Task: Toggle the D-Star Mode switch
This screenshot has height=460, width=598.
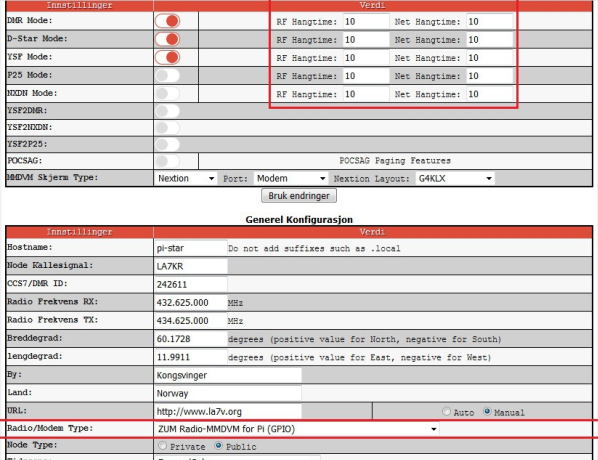Action: [x=167, y=39]
